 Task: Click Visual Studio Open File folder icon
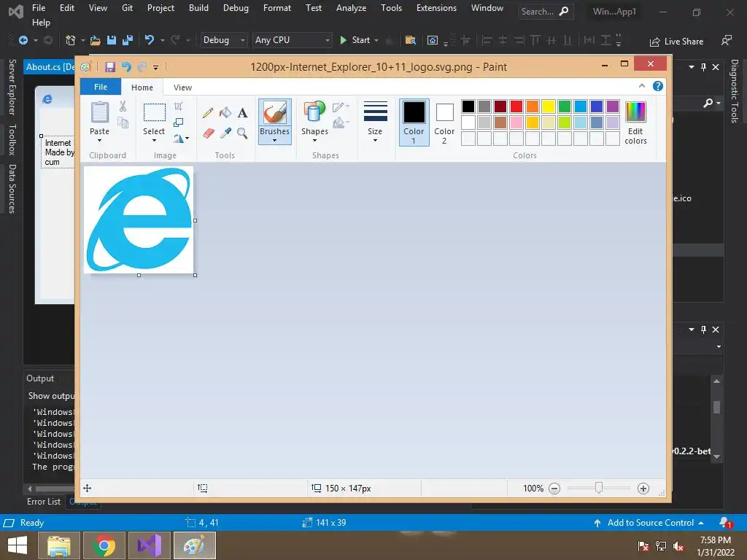(x=96, y=41)
